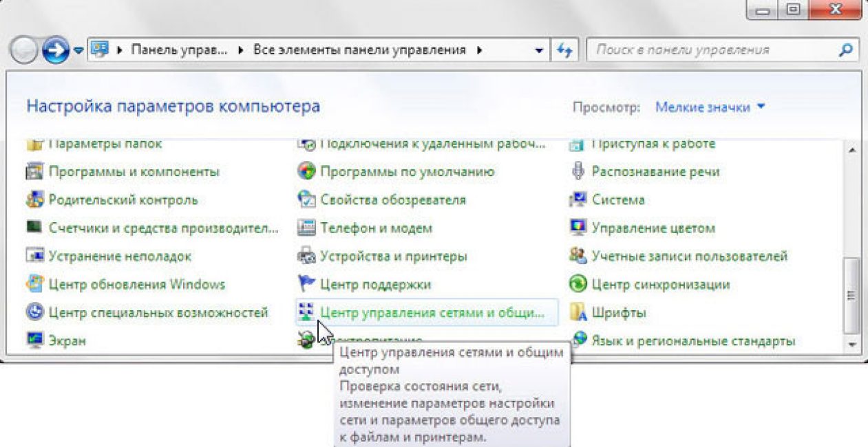
Task: Click the Родительский контроль icon
Action: (34, 199)
